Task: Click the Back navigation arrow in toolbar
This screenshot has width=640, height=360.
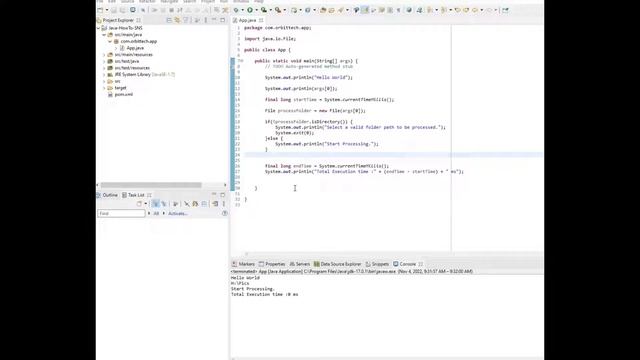Action: 475,10
